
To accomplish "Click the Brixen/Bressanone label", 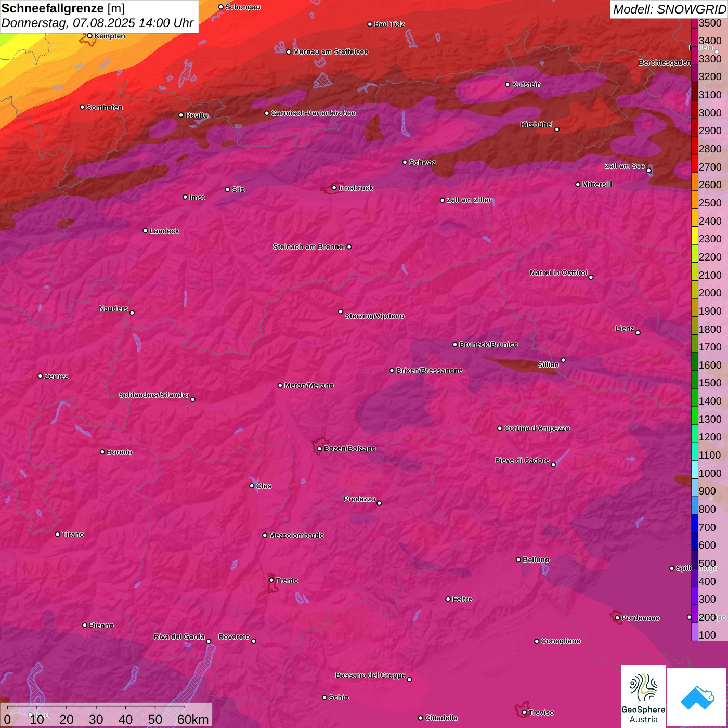I will point(429,370).
